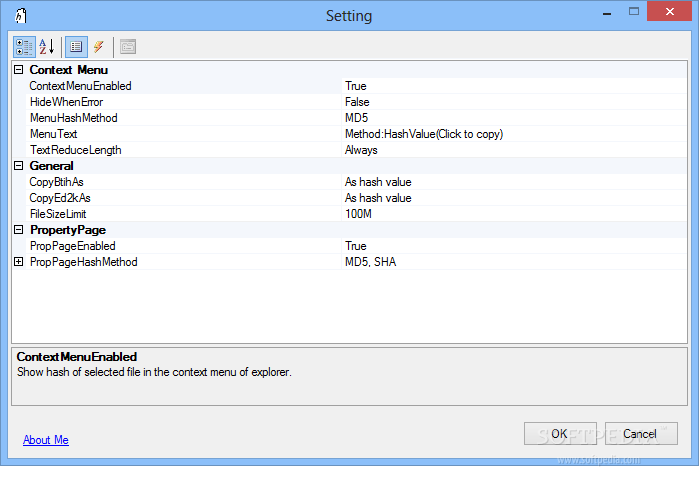Click the False value of HideWhenError

coord(514,102)
